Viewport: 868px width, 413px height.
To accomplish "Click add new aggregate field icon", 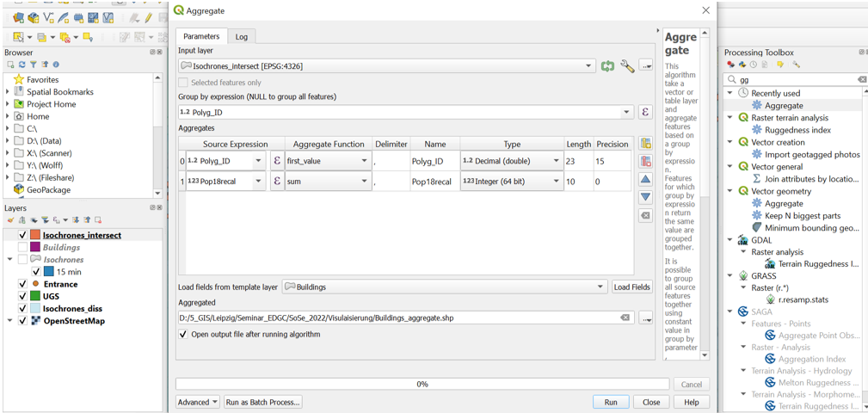I will (x=645, y=144).
